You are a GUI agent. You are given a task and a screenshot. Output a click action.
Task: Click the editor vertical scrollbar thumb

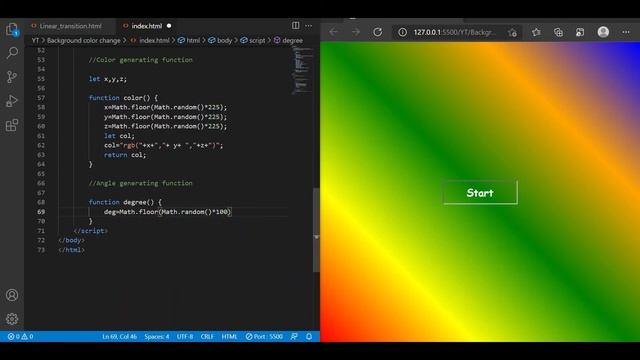tap(316, 230)
